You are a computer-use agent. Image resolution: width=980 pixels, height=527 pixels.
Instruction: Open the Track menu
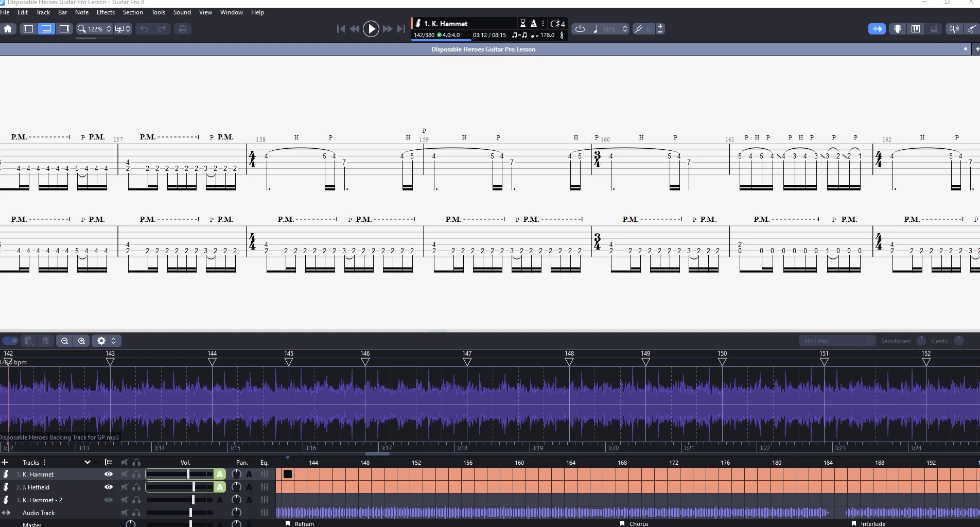[43, 12]
